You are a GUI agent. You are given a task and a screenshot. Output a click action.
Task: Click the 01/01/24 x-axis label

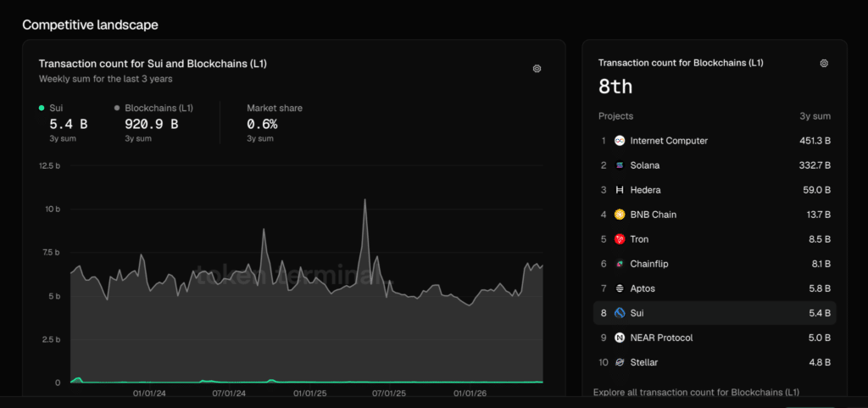[149, 394]
